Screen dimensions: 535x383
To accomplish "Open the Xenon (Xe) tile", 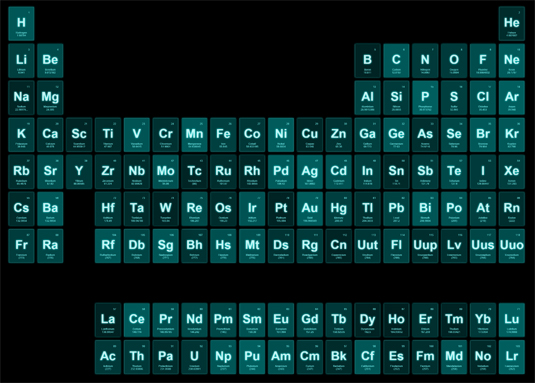I will pyautogui.click(x=511, y=172).
